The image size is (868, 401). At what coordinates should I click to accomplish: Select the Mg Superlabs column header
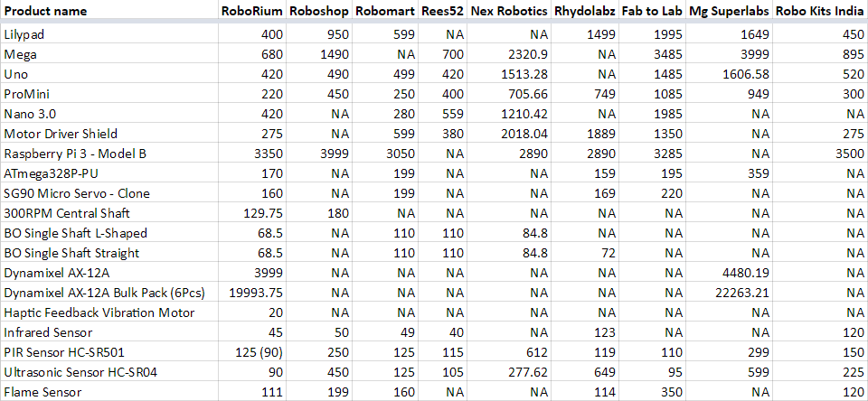click(730, 11)
